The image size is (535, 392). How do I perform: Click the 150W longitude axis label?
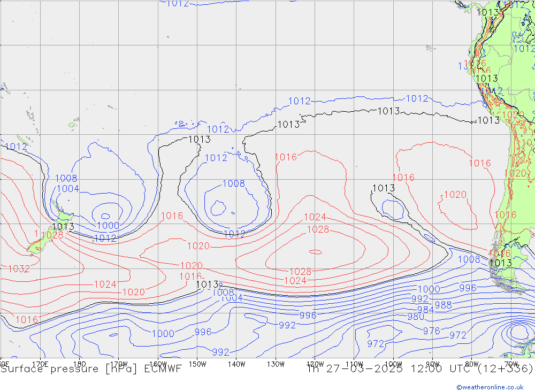click(197, 364)
